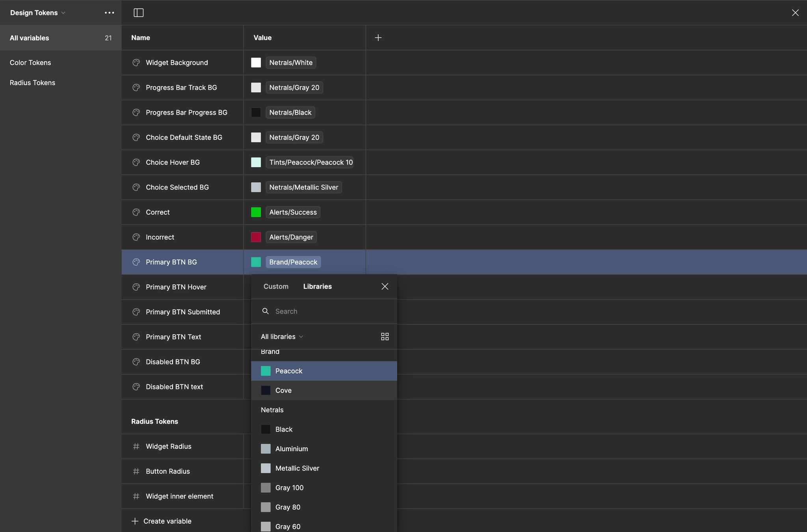
Task: Select the Radius Tokens group in sidebar
Action: [32, 83]
